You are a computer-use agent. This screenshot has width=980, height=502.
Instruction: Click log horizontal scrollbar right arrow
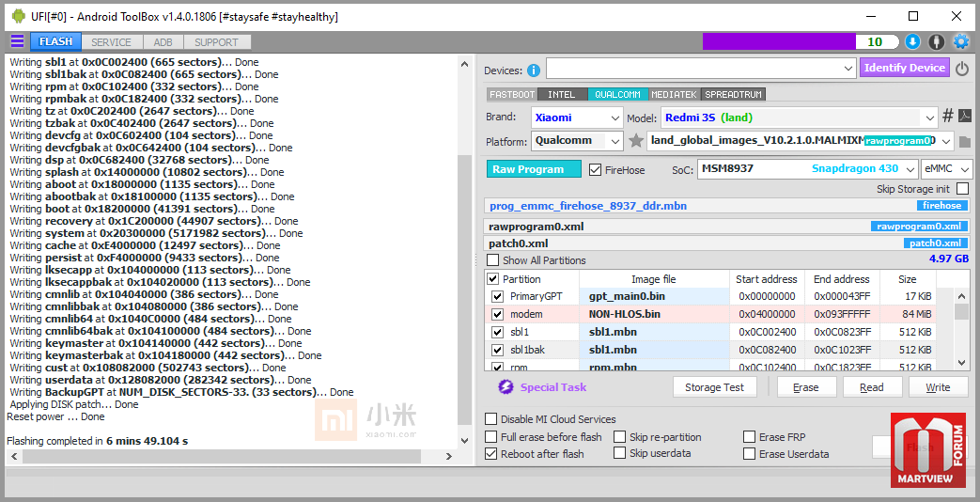pyautogui.click(x=448, y=456)
